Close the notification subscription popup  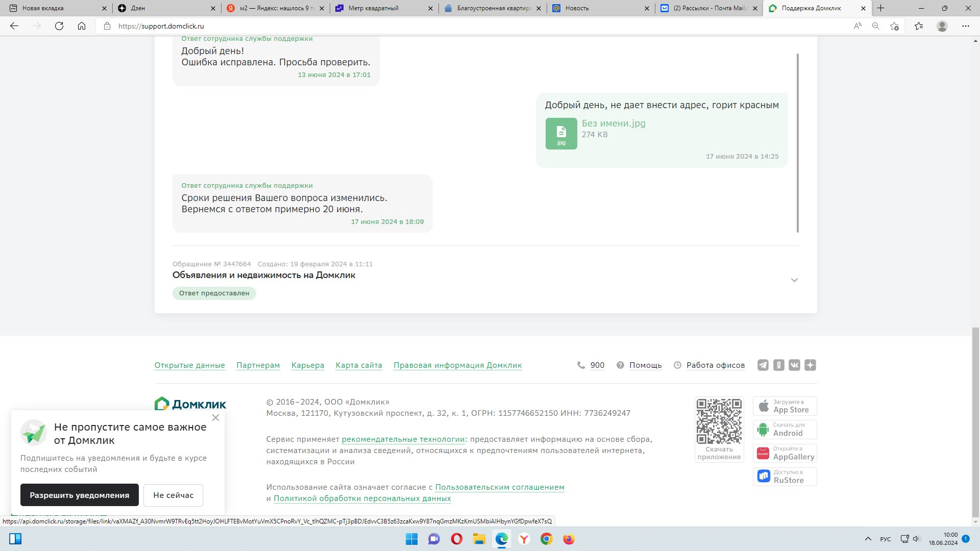(x=215, y=418)
